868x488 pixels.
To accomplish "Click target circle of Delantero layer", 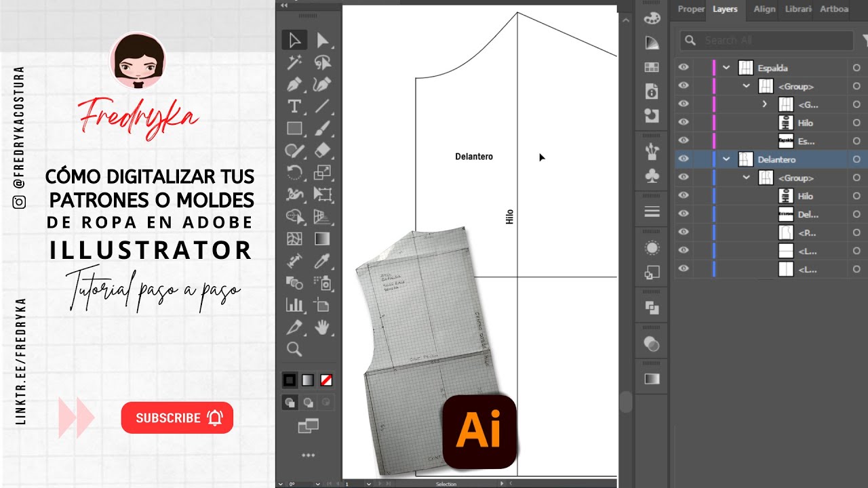I will (856, 159).
